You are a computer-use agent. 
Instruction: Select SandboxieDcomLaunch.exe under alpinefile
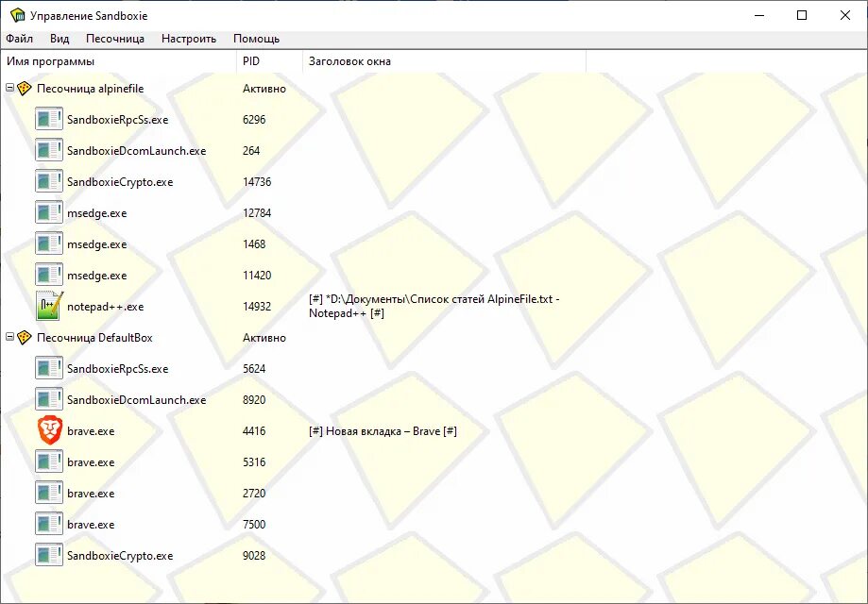tap(136, 150)
